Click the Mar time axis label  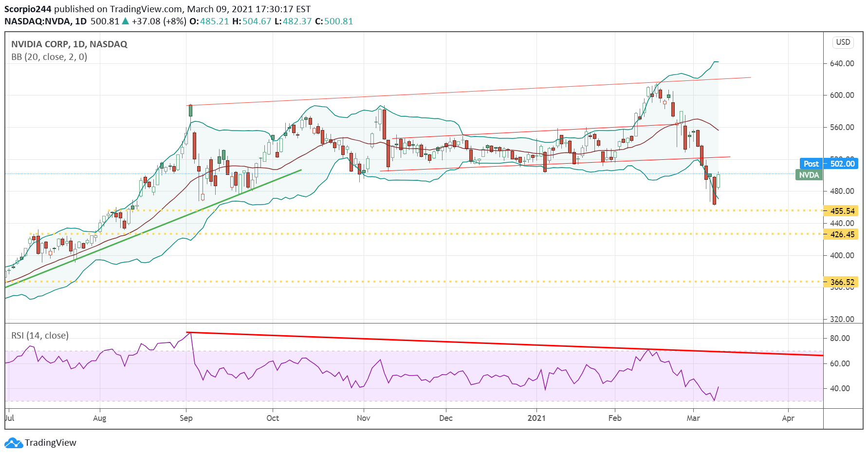point(693,418)
